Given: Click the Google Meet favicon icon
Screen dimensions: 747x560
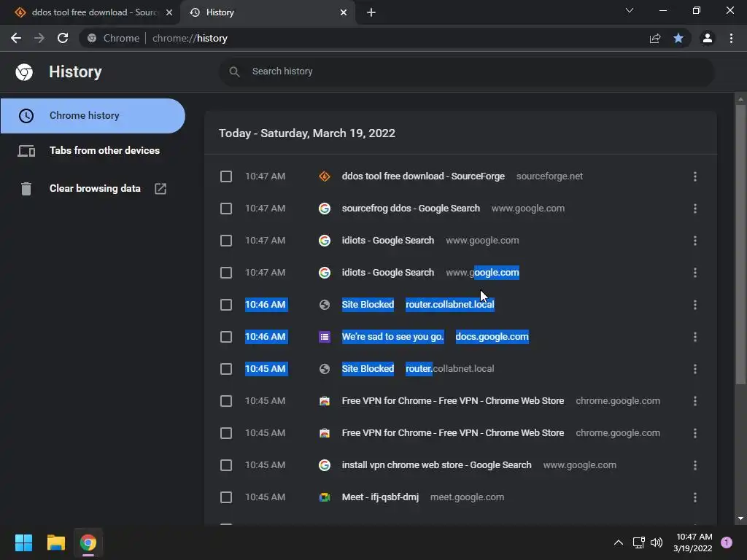Looking at the screenshot, I should (x=325, y=497).
